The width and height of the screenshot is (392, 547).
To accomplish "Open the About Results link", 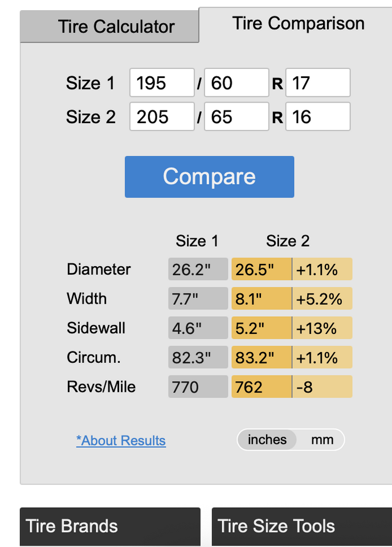I will click(121, 440).
